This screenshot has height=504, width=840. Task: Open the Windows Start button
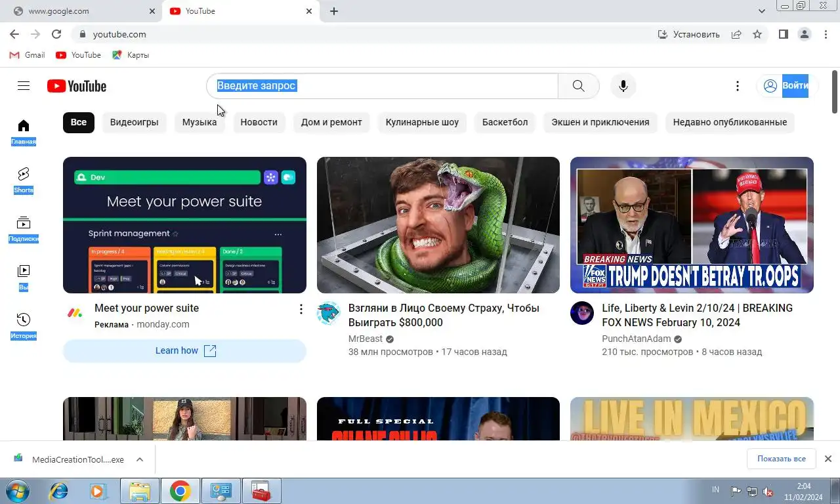[x=17, y=491]
